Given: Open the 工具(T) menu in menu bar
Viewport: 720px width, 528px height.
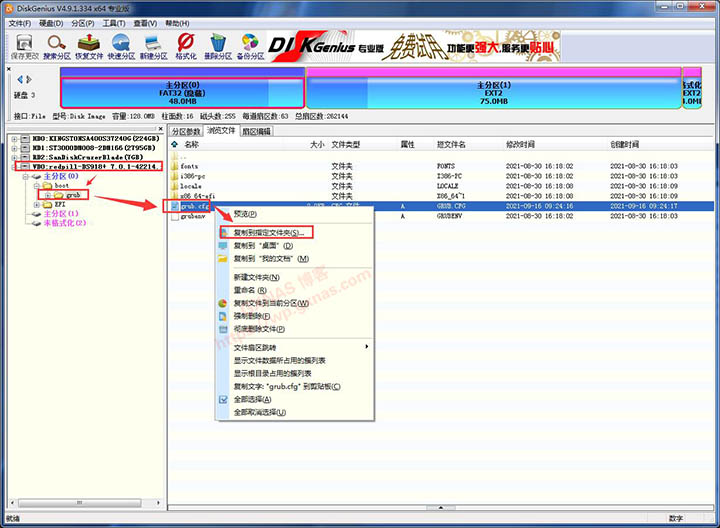Looking at the screenshot, I should pos(114,21).
